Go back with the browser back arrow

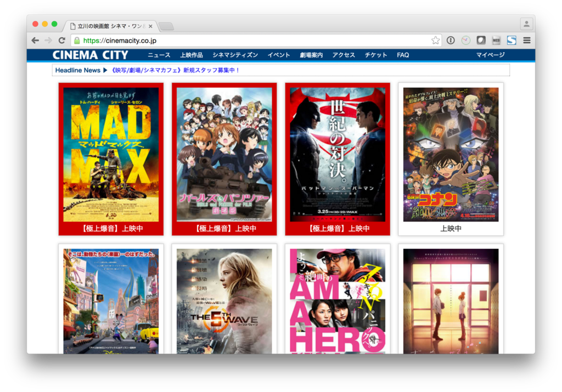pos(35,41)
